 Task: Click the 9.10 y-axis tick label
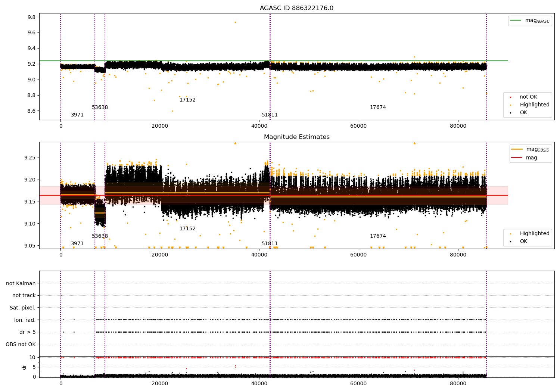[x=30, y=224]
